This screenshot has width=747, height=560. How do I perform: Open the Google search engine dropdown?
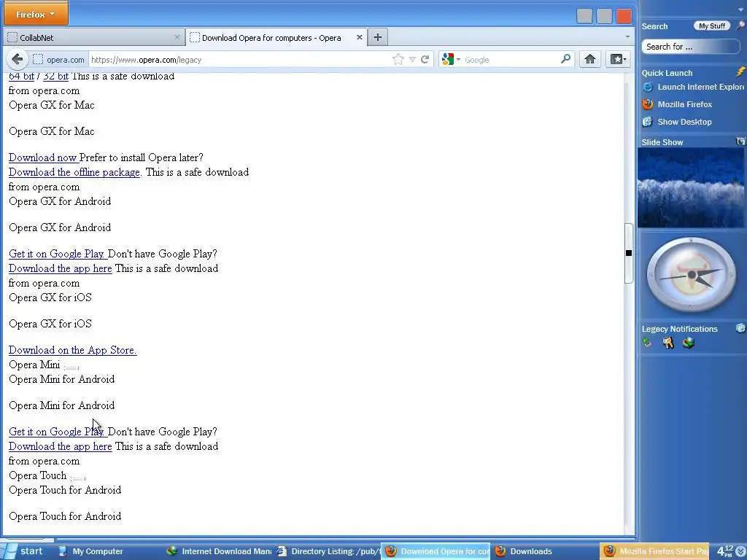coord(451,60)
